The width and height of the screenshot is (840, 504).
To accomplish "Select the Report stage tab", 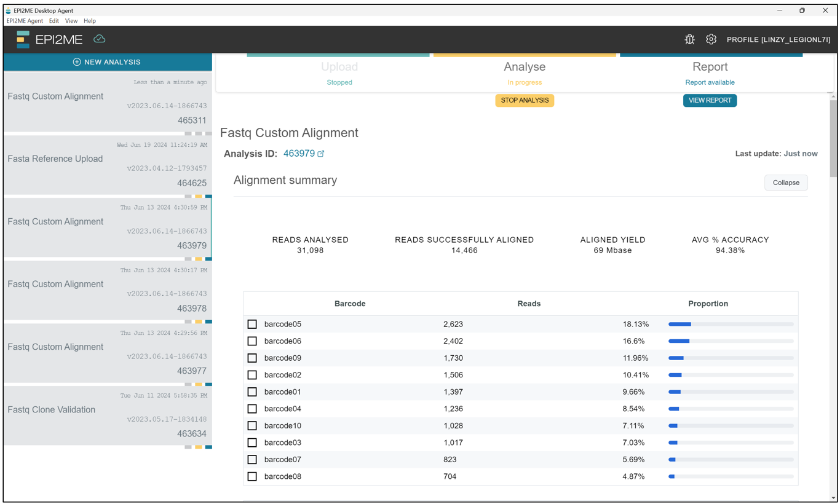I will click(710, 73).
